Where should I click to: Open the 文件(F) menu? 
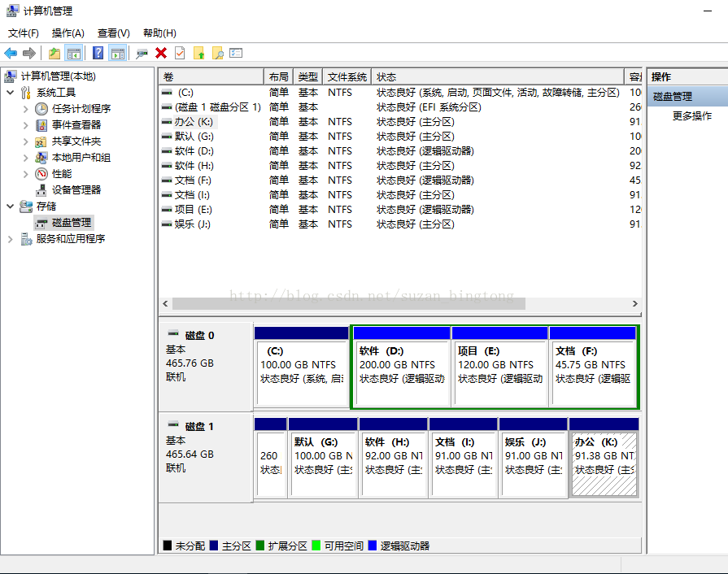(24, 33)
